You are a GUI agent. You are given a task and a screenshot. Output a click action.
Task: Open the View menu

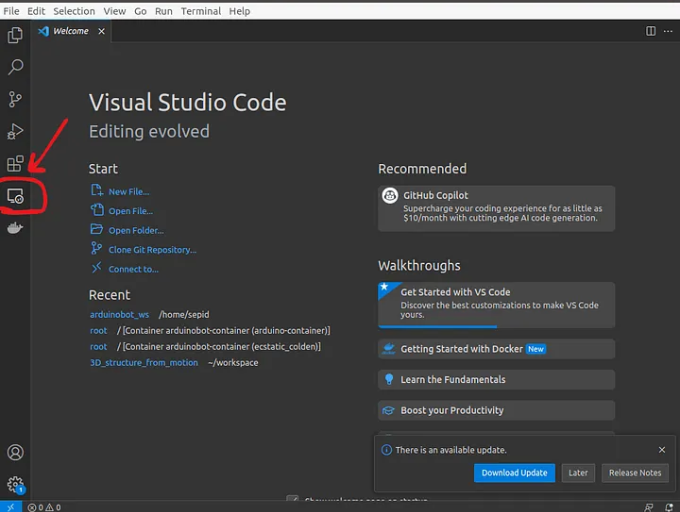[x=114, y=11]
